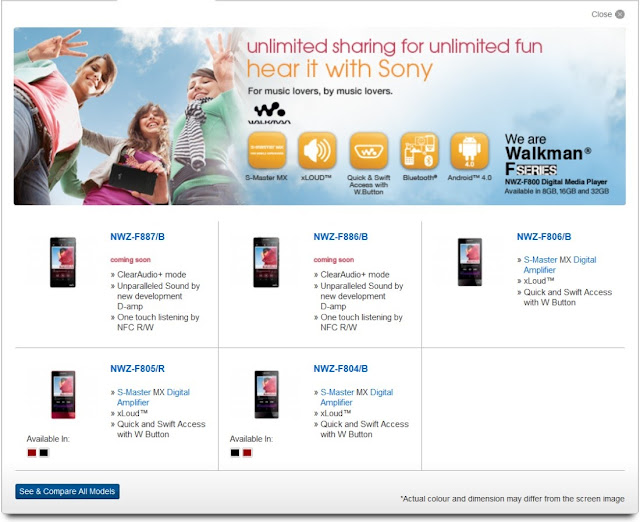Click 'NWZ-F800 Digital Media Player' banner text
Screen dimensions: 640x522
(x=556, y=182)
